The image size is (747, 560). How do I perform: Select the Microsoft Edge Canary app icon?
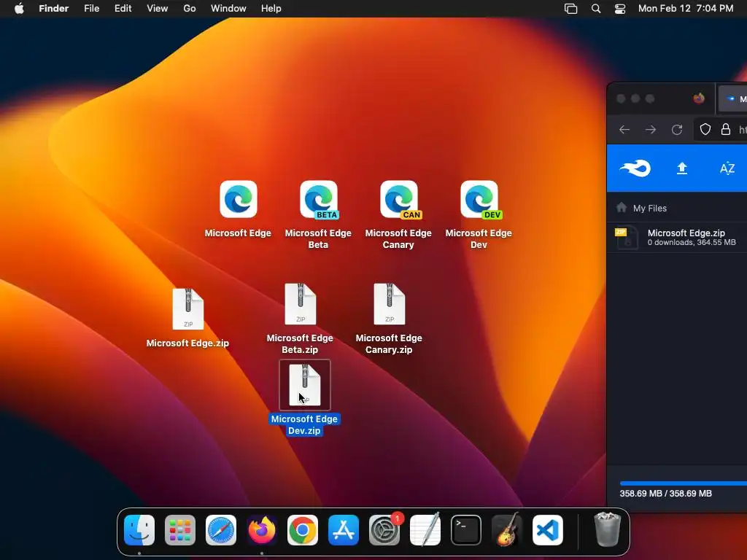pos(399,199)
